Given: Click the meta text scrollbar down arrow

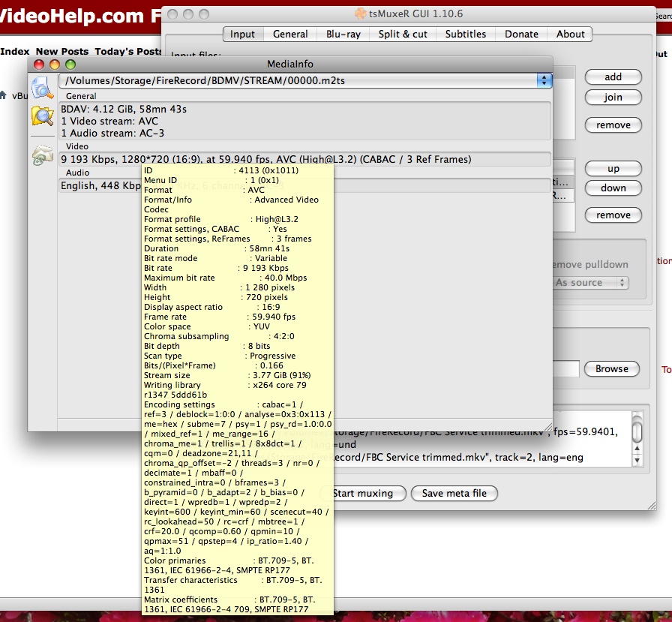Looking at the screenshot, I should [637, 461].
